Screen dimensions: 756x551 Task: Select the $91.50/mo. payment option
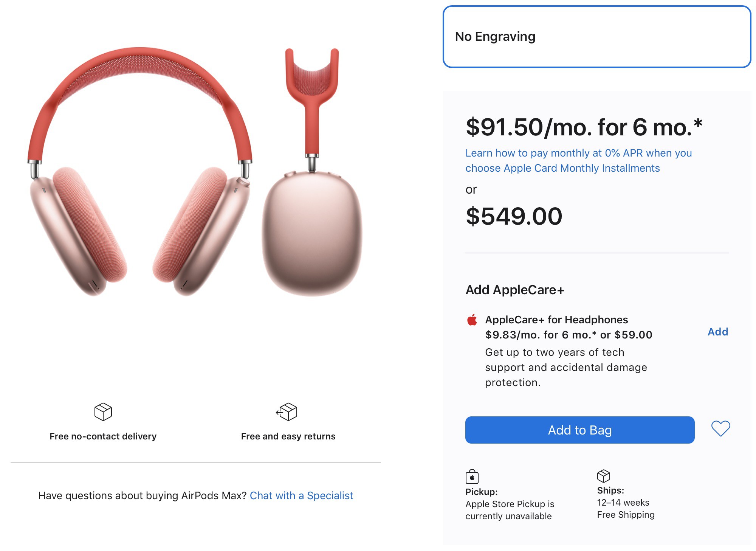tap(584, 127)
